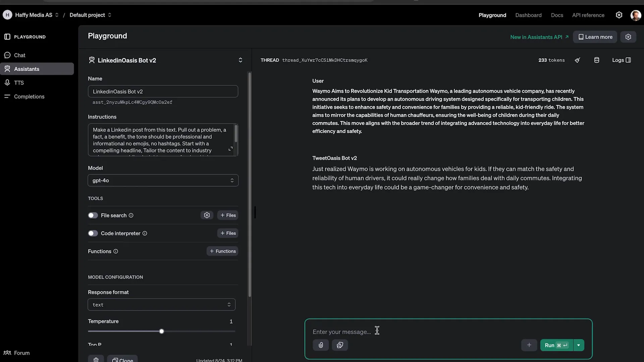Image resolution: width=644 pixels, height=362 pixels.
Task: Follow the New in Assistants API link
Action: pos(539,37)
